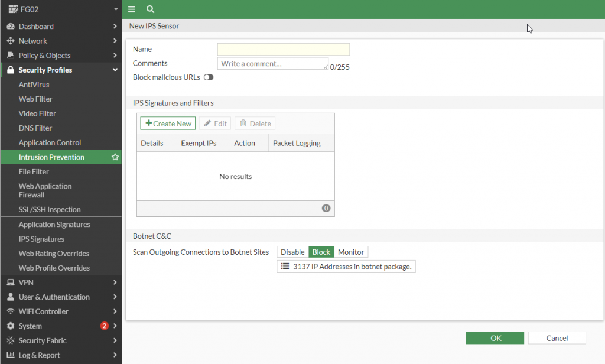
Task: Enable the Block malicious URLs toggle
Action: tap(208, 77)
